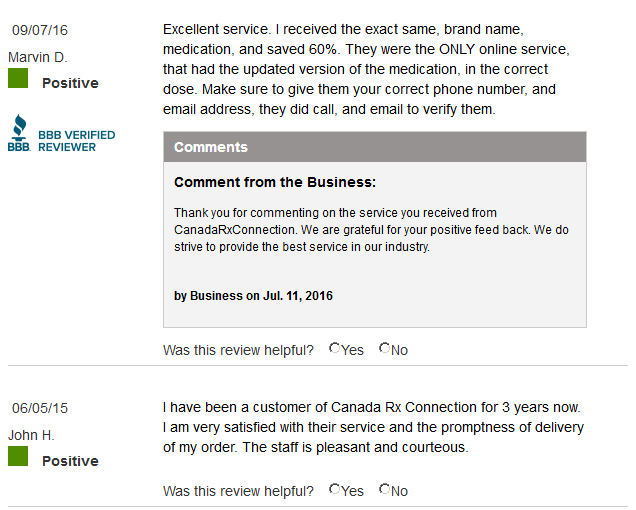Click the business thank-you reply text
Screen dimensions: 636x510
coord(371,230)
